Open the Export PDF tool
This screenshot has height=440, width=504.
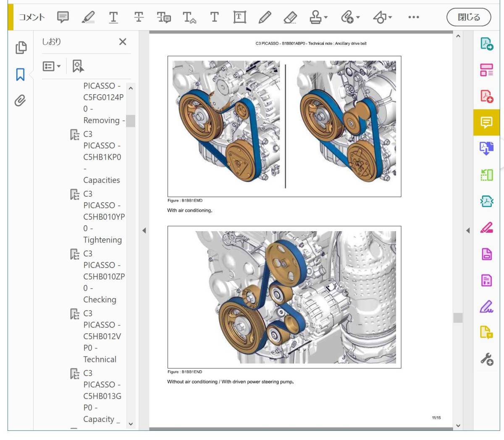coord(486,44)
